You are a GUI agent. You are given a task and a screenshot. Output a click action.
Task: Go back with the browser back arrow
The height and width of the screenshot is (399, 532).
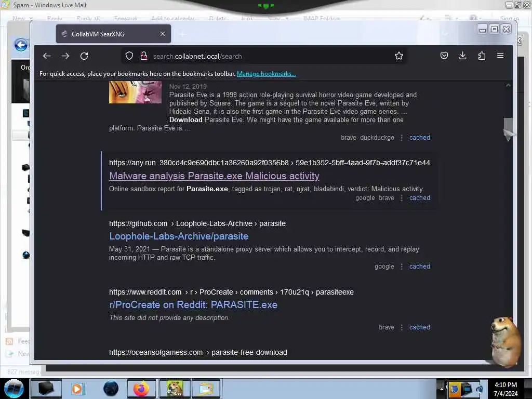[x=46, y=56]
